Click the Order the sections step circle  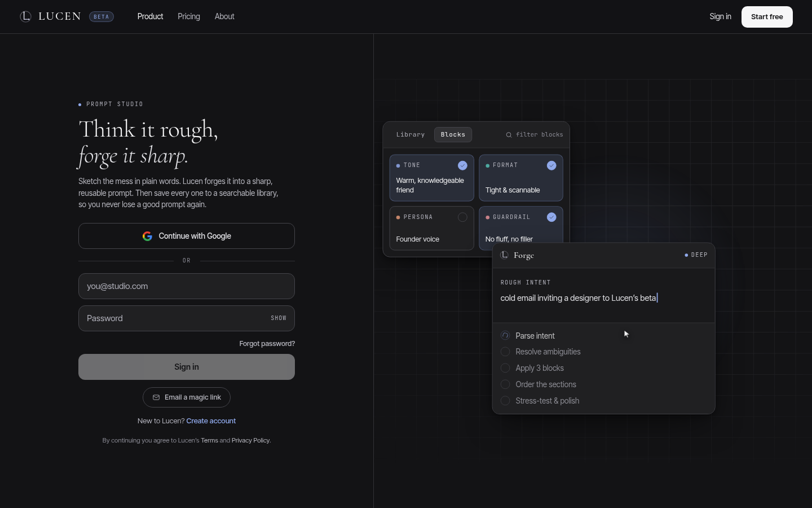tap(505, 384)
